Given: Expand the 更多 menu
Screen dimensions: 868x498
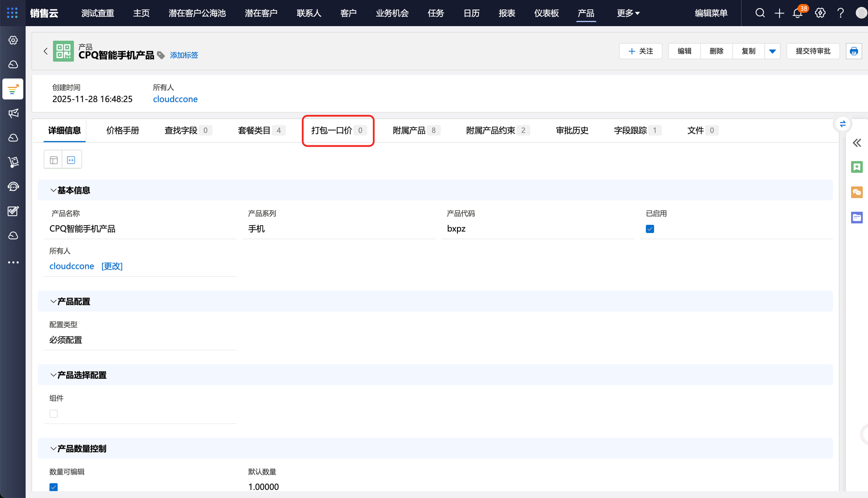Looking at the screenshot, I should pyautogui.click(x=628, y=13).
